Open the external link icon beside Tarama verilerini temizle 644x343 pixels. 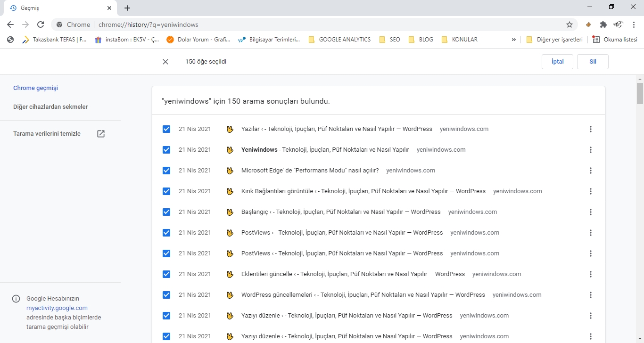pyautogui.click(x=101, y=134)
